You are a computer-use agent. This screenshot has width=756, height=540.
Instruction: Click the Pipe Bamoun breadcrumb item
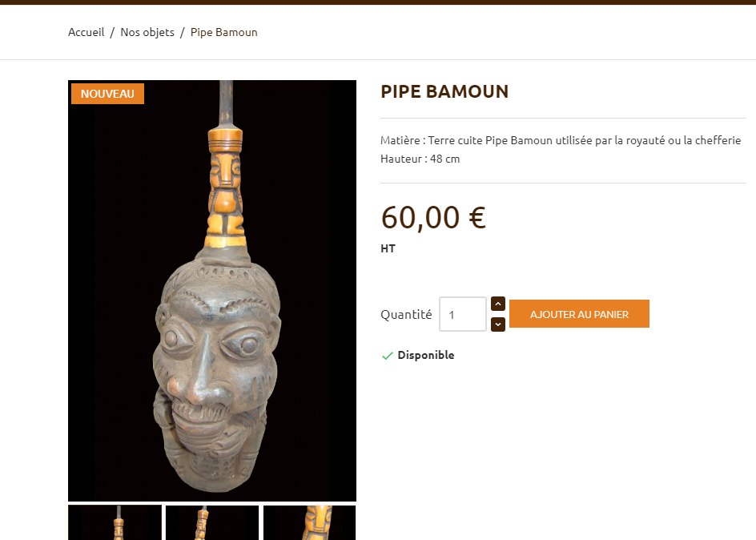click(x=223, y=32)
